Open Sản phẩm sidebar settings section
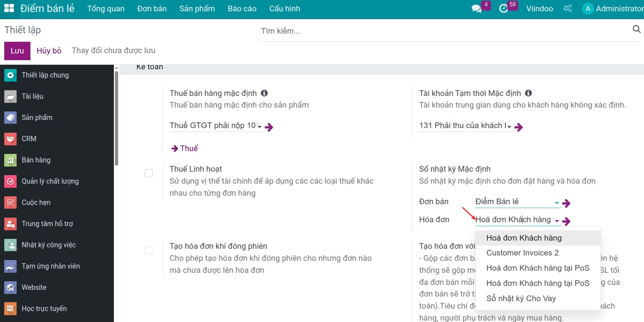This screenshot has height=322, width=644. click(x=57, y=117)
